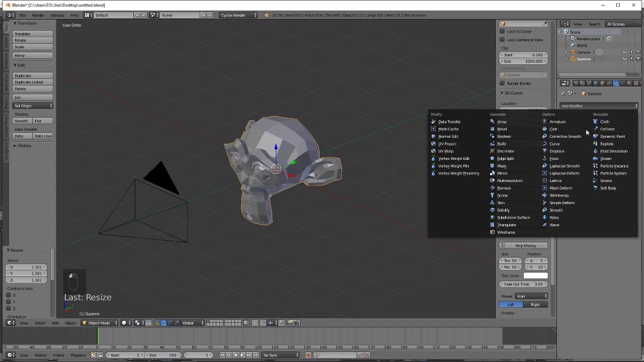Select Right mouse position option
644x362 pixels.
(535, 305)
